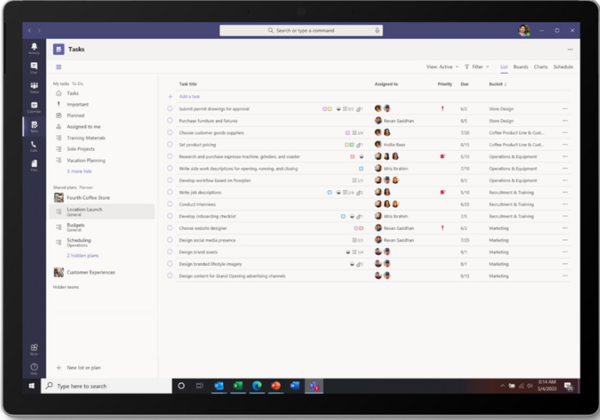This screenshot has height=420, width=600.
Task: Switch to the Boards tab
Action: coord(520,67)
